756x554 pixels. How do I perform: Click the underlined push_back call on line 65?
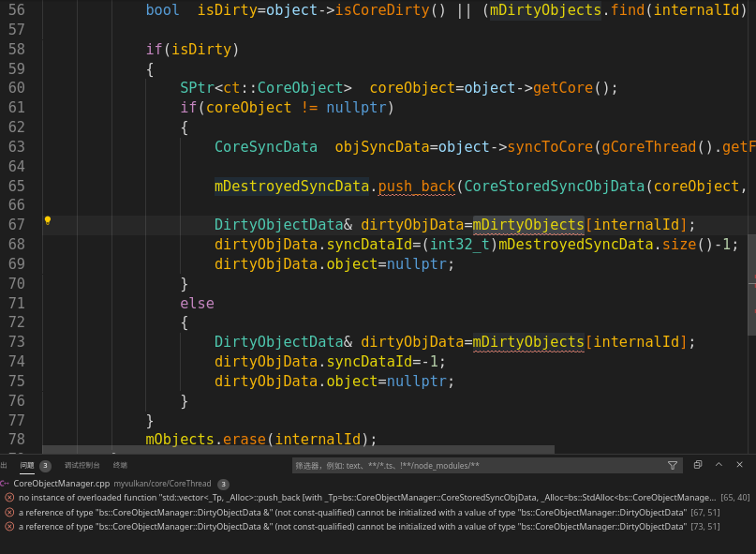tap(417, 186)
